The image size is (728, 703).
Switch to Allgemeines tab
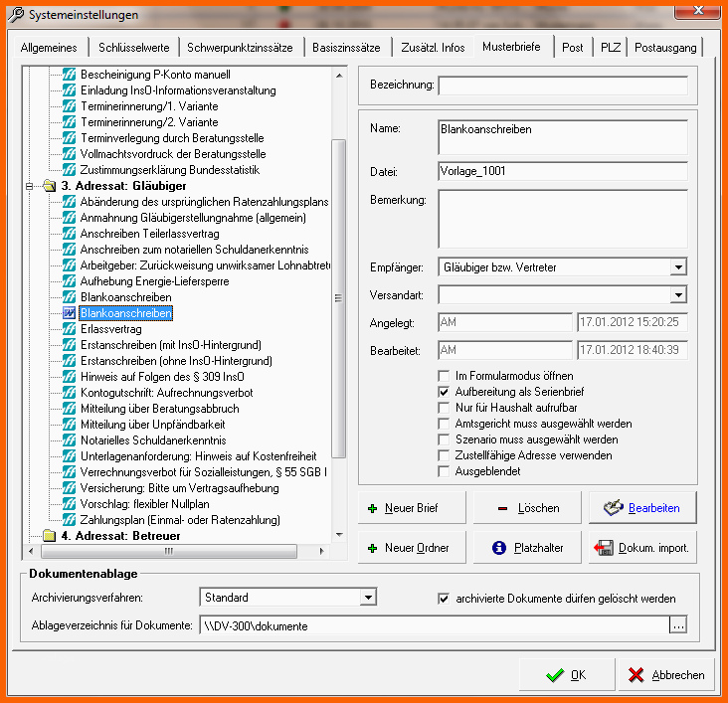[49, 48]
